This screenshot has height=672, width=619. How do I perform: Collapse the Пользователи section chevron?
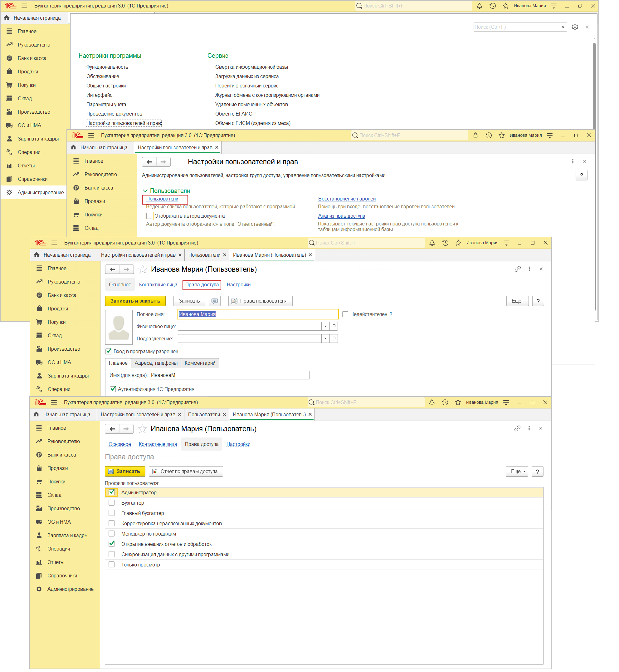pyautogui.click(x=145, y=191)
